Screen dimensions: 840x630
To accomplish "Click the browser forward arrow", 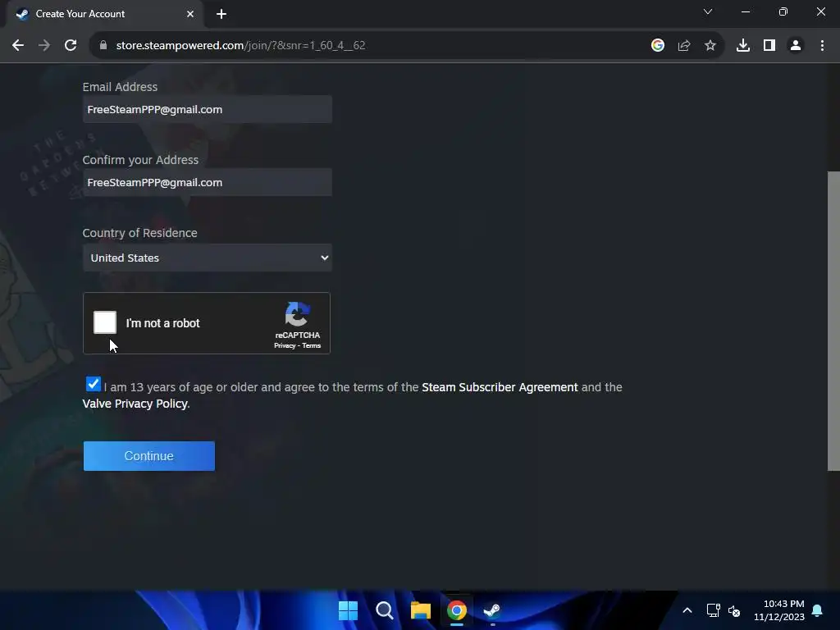I will click(x=44, y=46).
